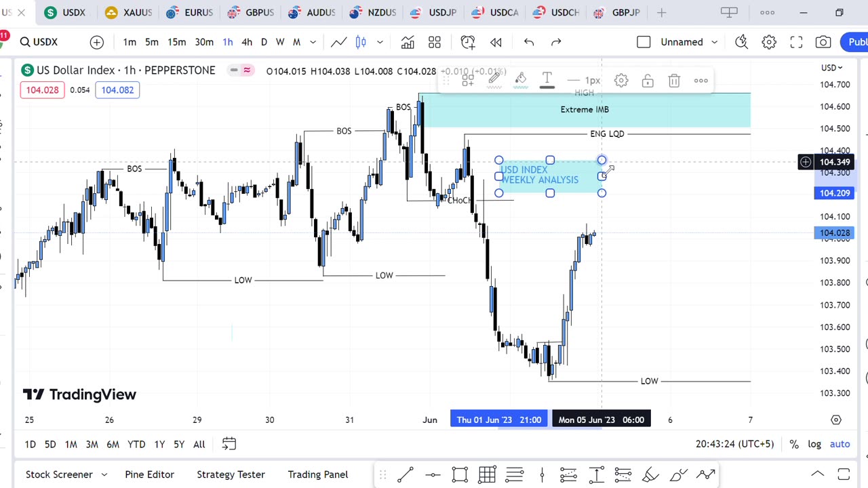This screenshot has width=868, height=488.
Task: Open chart settings gear in top toolbar
Action: [769, 42]
